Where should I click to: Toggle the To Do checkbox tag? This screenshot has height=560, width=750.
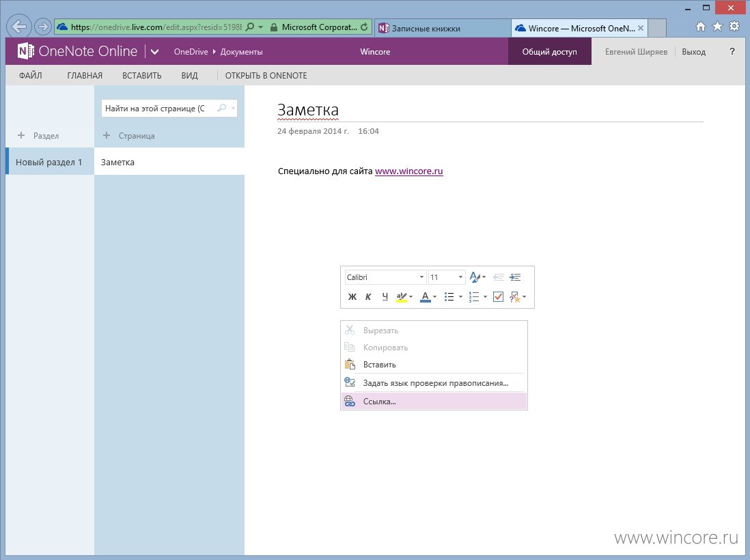tap(498, 297)
